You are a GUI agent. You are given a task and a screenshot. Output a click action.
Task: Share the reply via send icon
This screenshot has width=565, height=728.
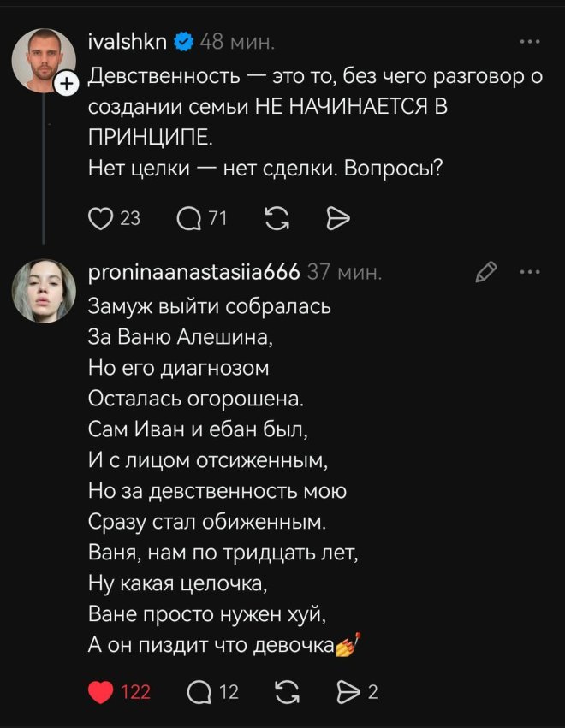pyautogui.click(x=348, y=693)
